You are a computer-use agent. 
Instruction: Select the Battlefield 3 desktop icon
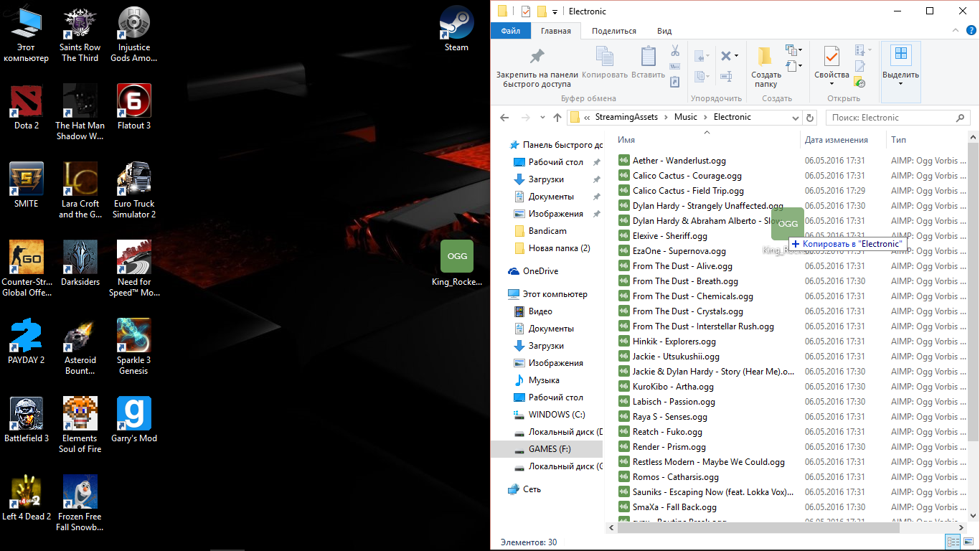[x=27, y=420]
